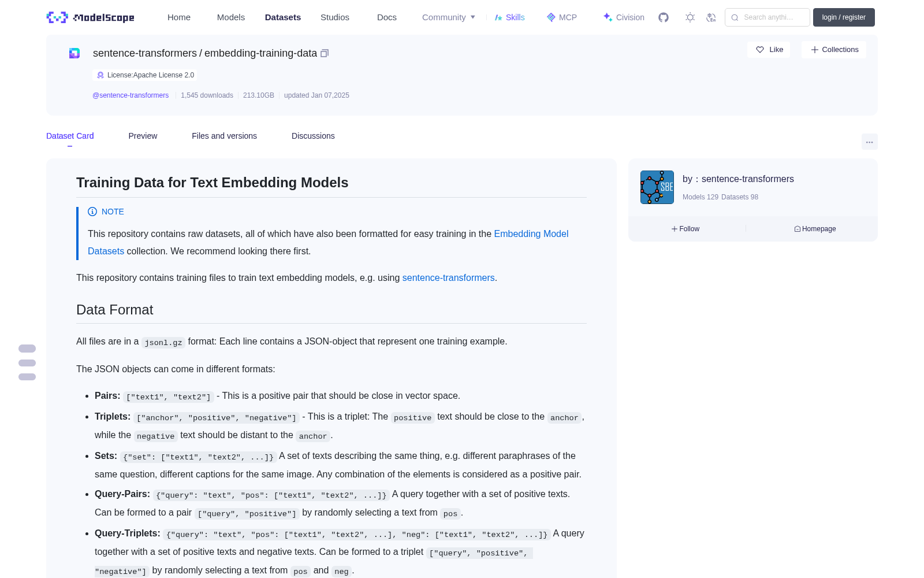The height and width of the screenshot is (578, 924).
Task: Add dataset to Collections
Action: (x=834, y=50)
